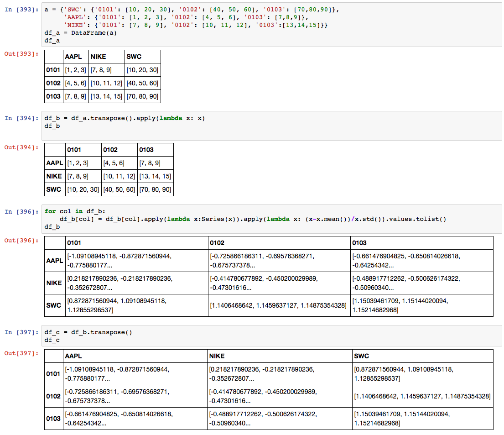Select the Out[397]: prompt label
The width and height of the screenshot is (504, 435).
click(x=21, y=353)
